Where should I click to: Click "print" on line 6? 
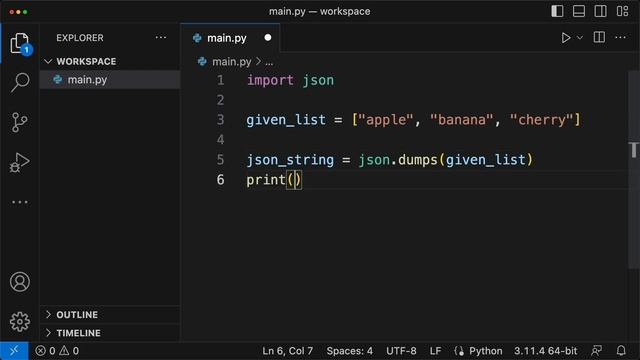point(266,180)
